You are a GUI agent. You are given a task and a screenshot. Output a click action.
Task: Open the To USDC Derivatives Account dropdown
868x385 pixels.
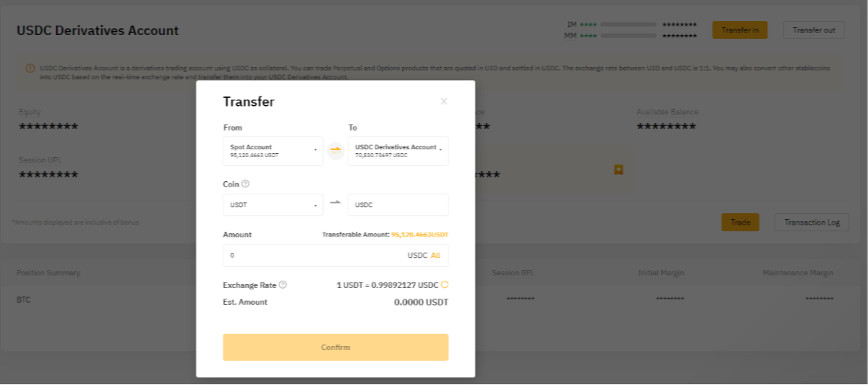[x=398, y=151]
